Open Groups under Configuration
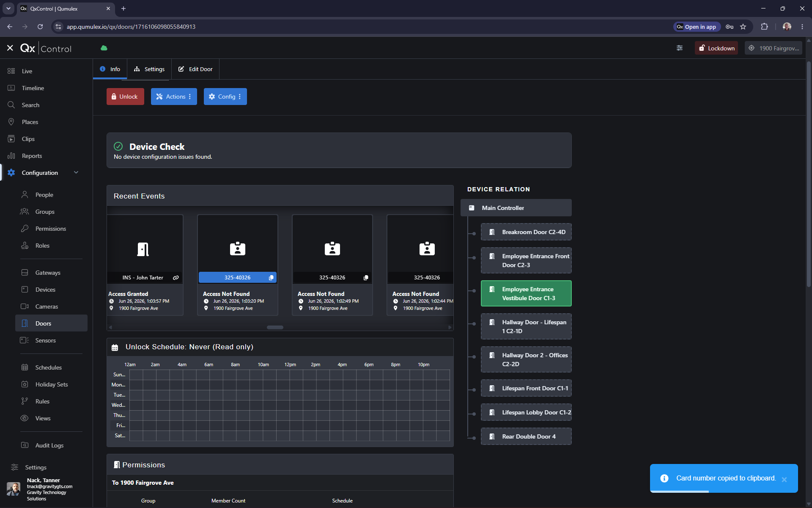 click(x=45, y=212)
